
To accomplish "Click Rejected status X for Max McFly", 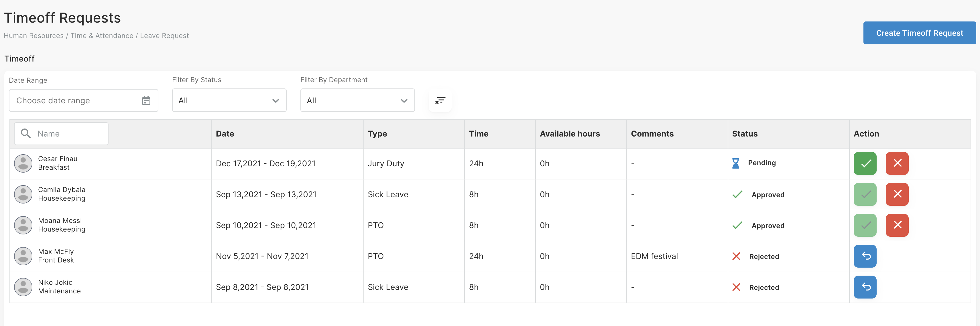I will click(736, 256).
